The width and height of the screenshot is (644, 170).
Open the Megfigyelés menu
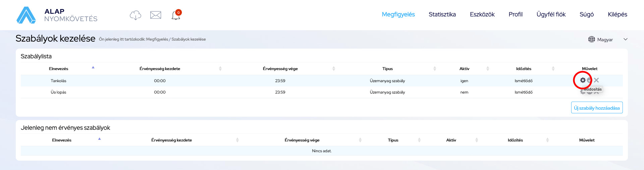point(398,14)
